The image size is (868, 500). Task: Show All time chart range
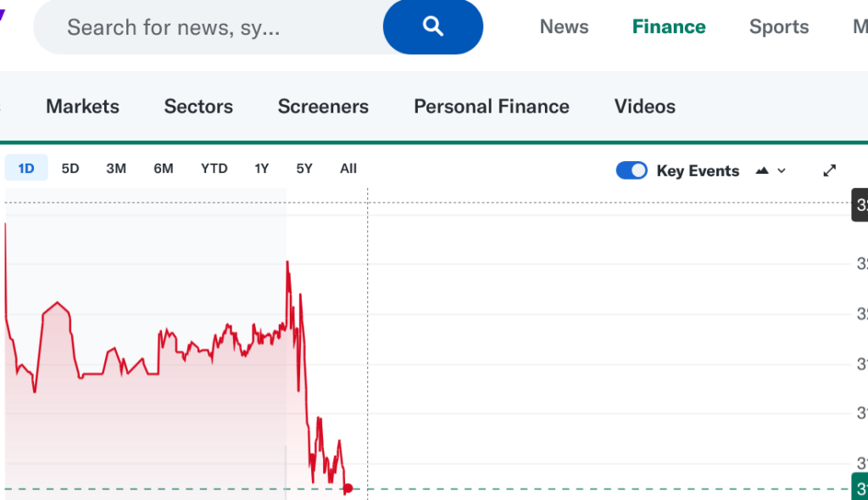point(348,169)
